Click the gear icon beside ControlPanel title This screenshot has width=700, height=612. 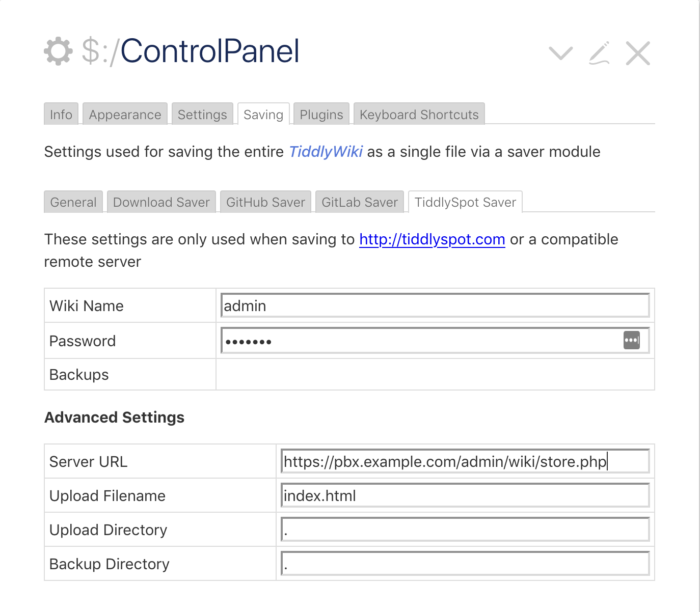[x=58, y=51]
